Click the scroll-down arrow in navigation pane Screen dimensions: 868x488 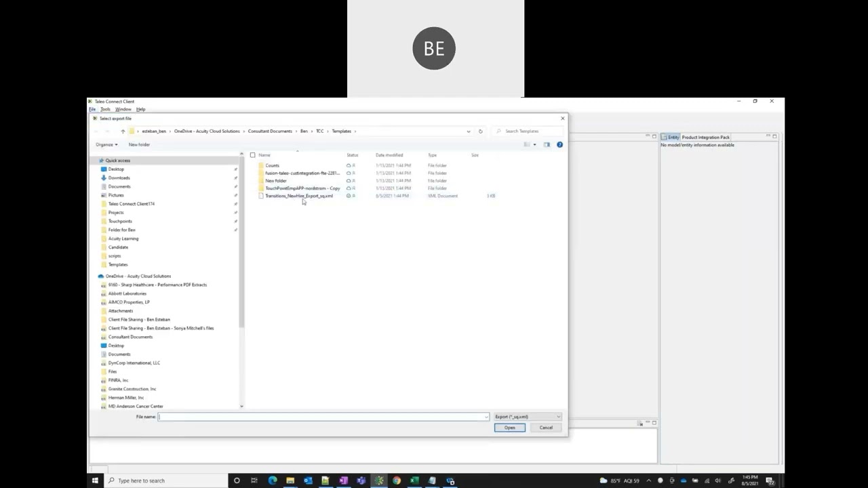click(x=241, y=406)
